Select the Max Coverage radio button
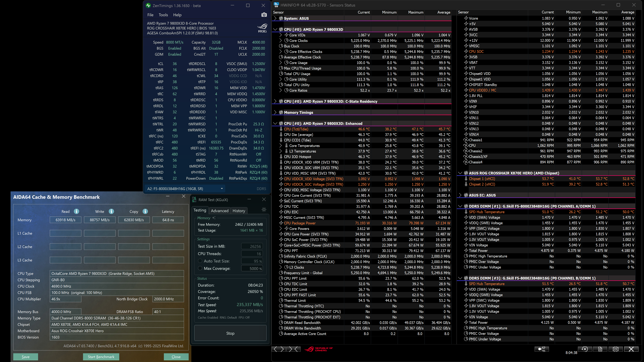 pyautogui.click(x=200, y=268)
